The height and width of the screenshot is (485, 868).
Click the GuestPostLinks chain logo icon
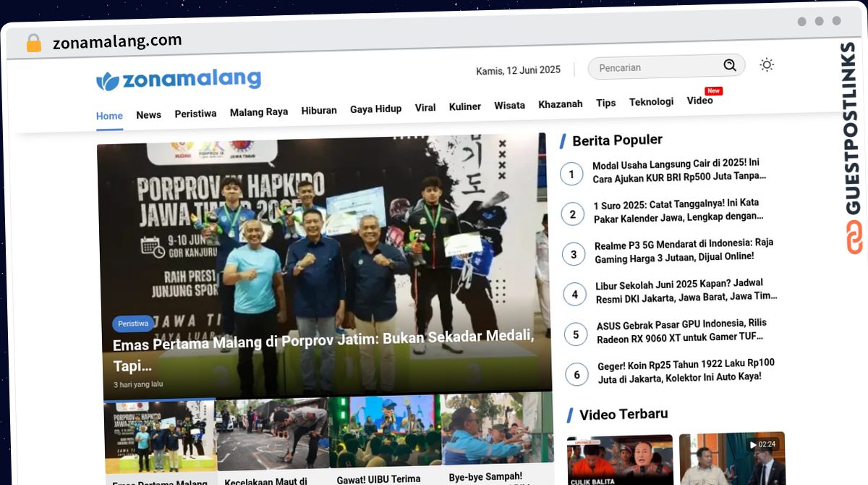coord(854,237)
